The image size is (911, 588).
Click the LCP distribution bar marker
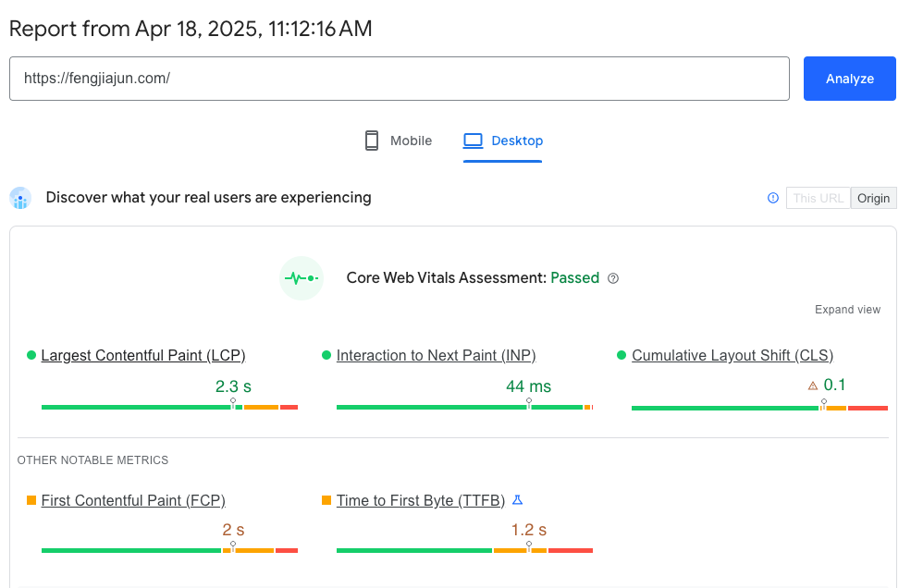tap(233, 404)
